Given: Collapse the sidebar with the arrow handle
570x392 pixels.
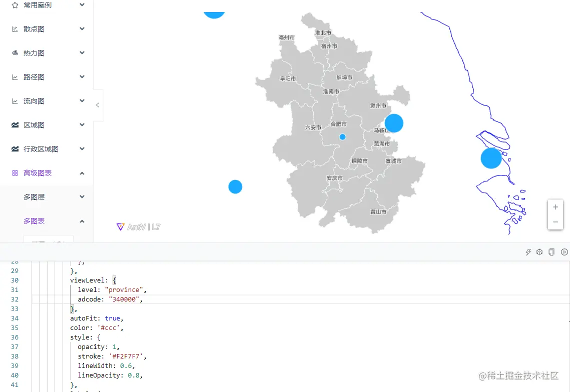Looking at the screenshot, I should pyautogui.click(x=98, y=105).
